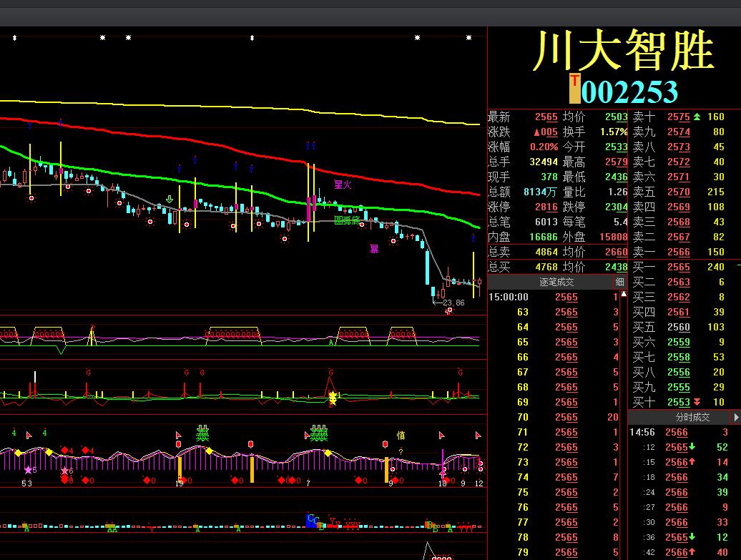This screenshot has width=741, height=560.
Task: Click the green down-arrow marker on candlestick chart
Action: 170,200
